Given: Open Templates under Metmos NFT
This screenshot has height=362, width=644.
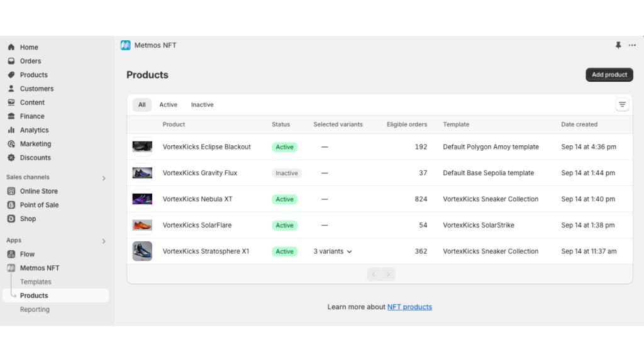Looking at the screenshot, I should (x=36, y=282).
